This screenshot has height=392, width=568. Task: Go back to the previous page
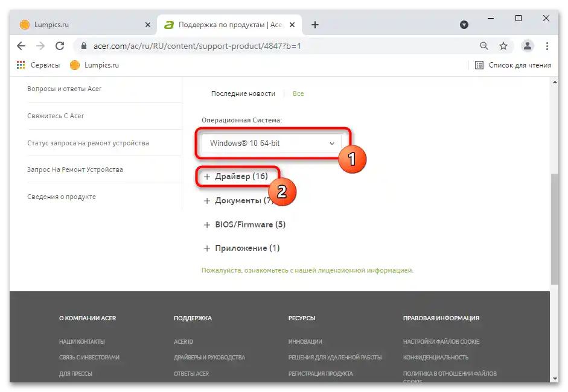tap(21, 46)
